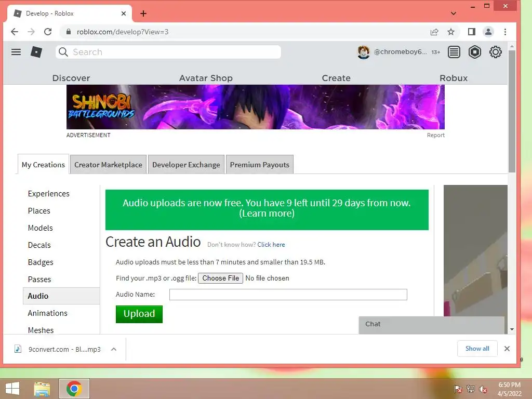Click Show all downloads
This screenshot has height=399, width=532.
(x=477, y=349)
